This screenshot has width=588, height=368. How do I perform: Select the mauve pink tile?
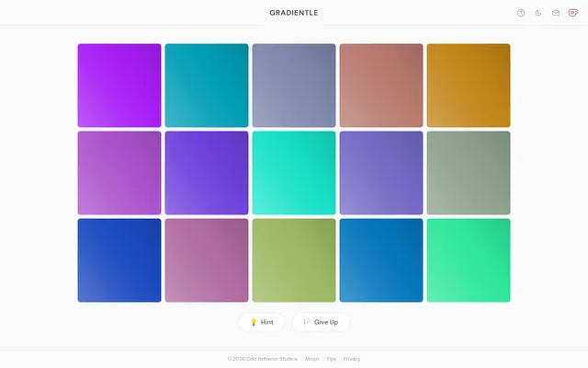[207, 260]
